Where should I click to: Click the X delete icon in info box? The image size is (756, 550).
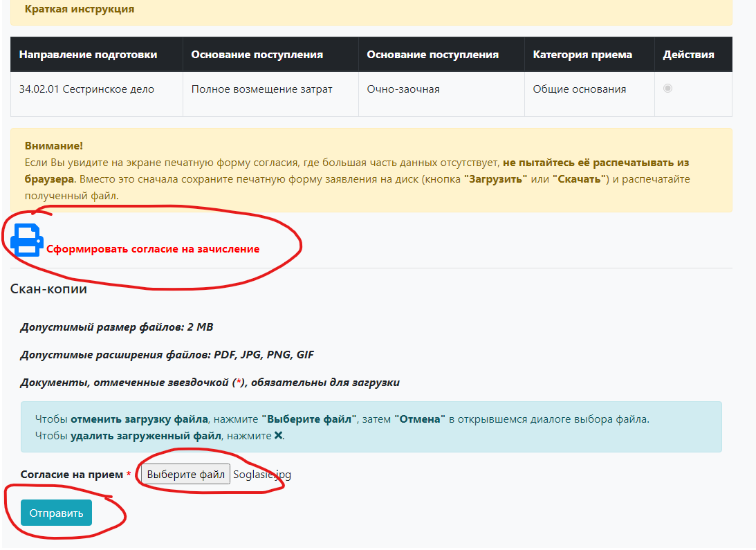[x=278, y=436]
